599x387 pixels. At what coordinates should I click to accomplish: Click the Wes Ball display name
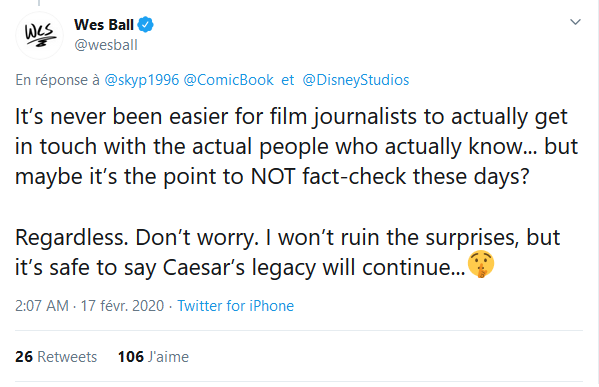tap(104, 25)
